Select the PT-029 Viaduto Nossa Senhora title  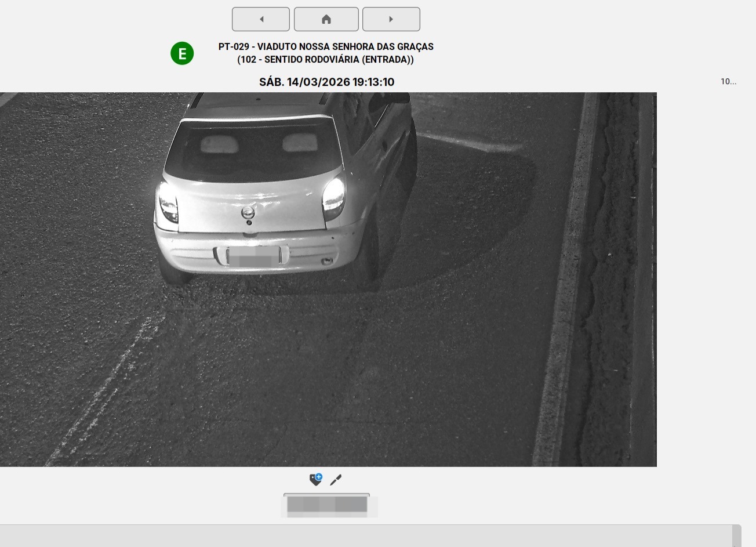(x=326, y=46)
